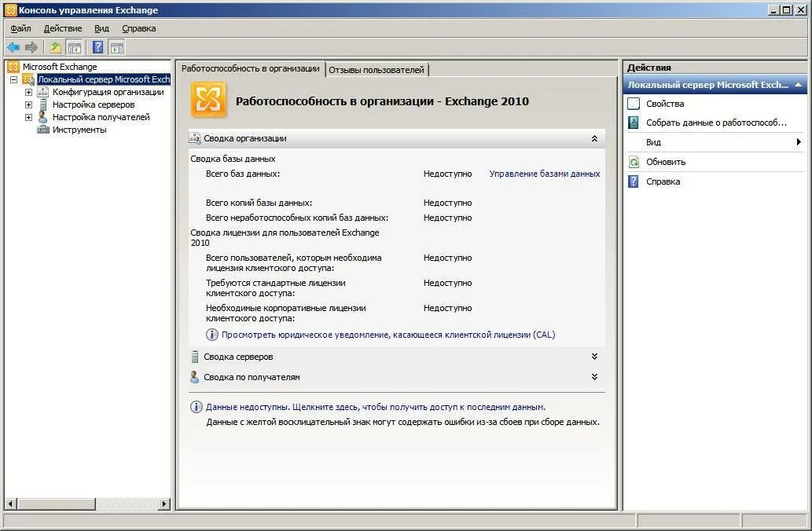Click the tree pane scrollbar left arrow

(10, 504)
